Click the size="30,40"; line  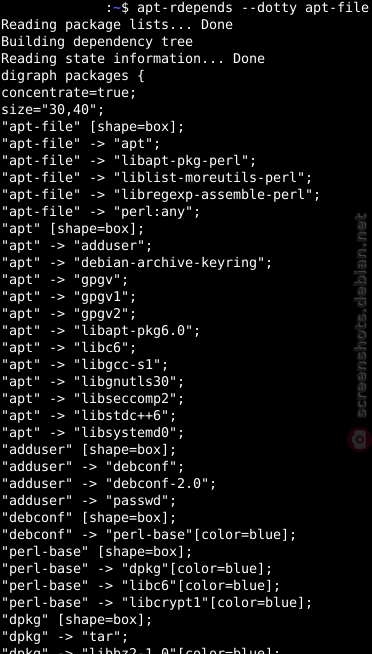point(53,110)
